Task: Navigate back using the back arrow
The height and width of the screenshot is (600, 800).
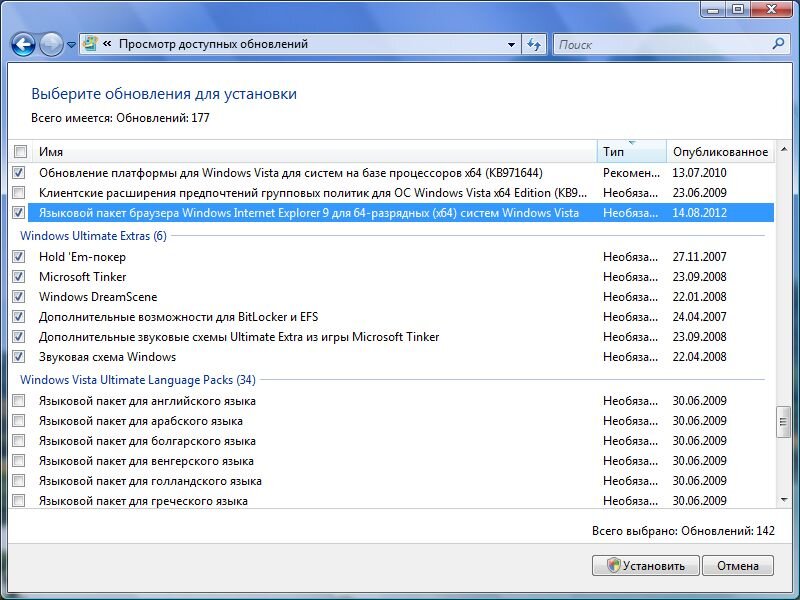Action: [22, 44]
